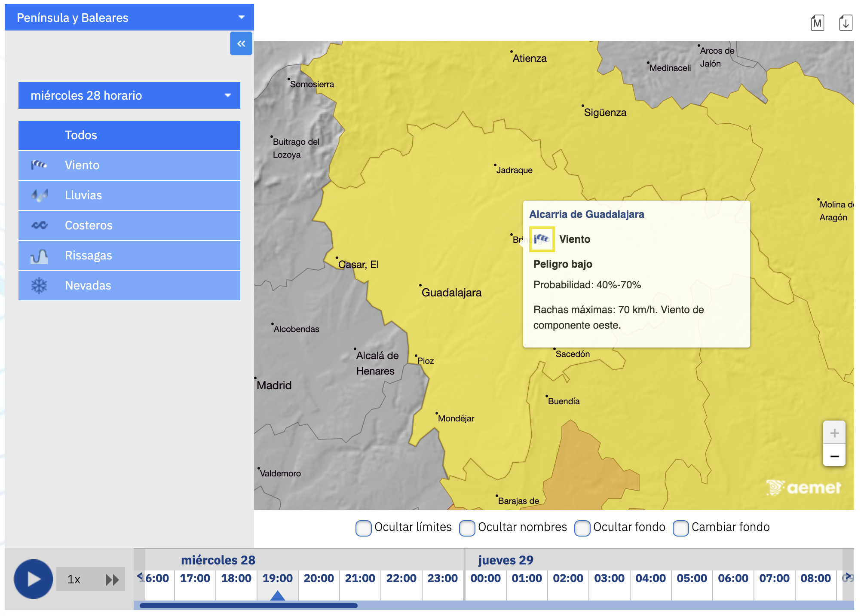Enable the Ocultar límites checkbox

[x=363, y=528]
